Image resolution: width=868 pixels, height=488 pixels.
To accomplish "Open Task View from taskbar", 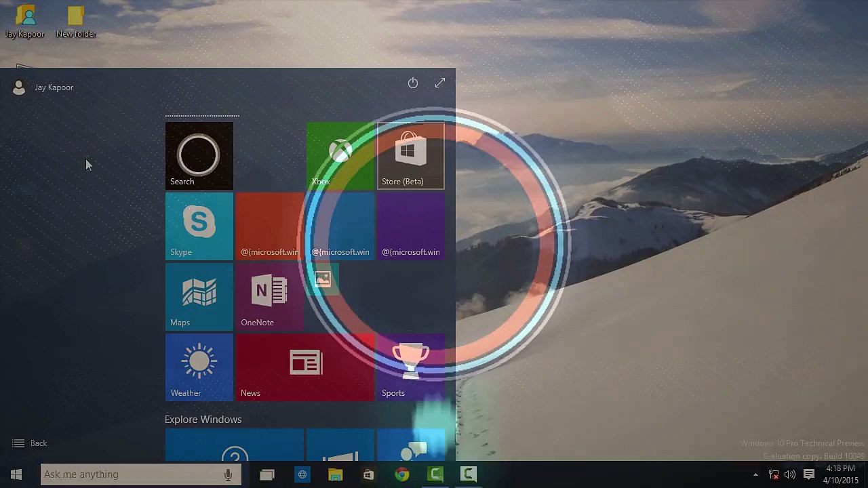I will click(267, 474).
